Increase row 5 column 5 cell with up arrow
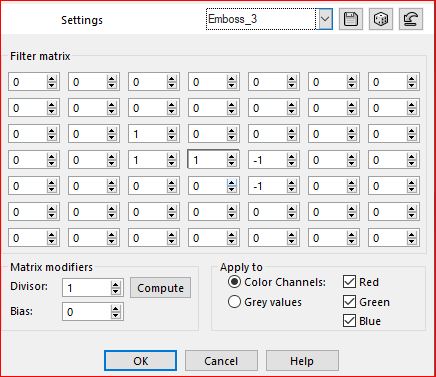 tap(291, 182)
